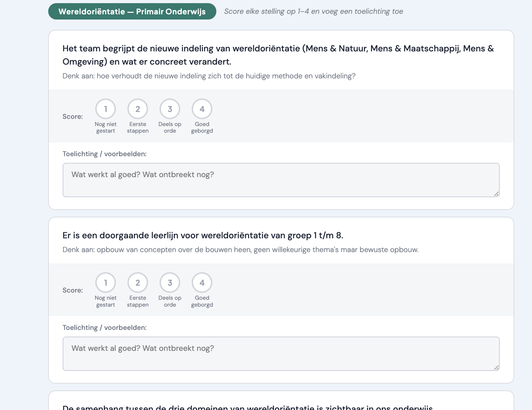Click the toelichting text box under nieuwe indeling
This screenshot has height=410, width=532.
pos(281,180)
